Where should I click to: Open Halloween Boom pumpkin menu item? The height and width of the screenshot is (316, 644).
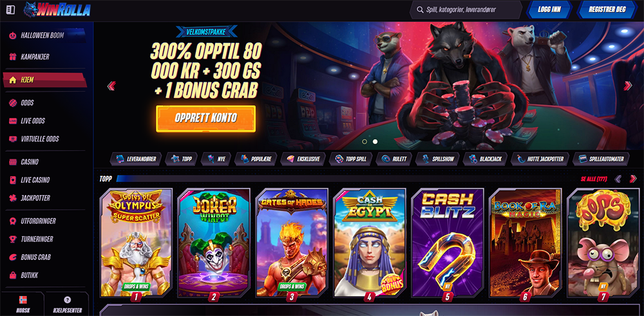click(x=43, y=35)
